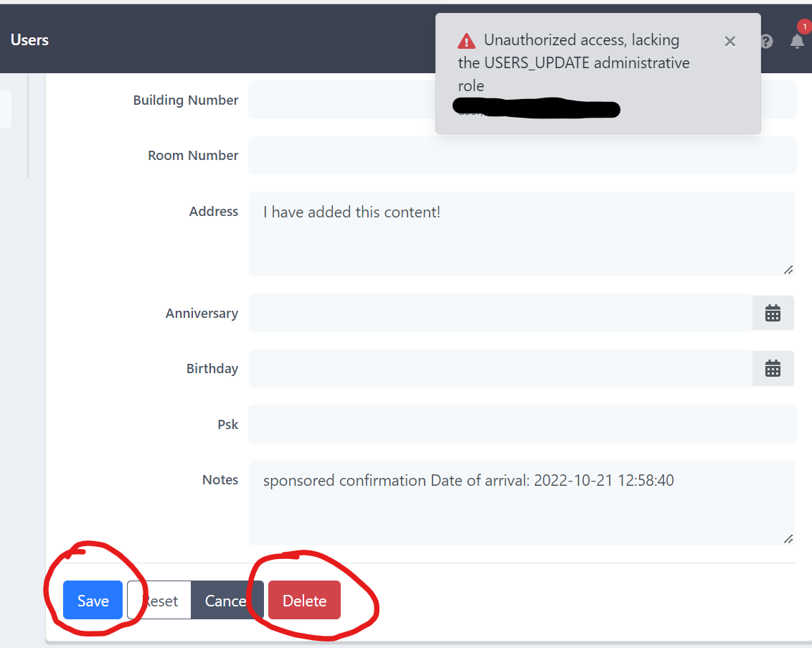Screen dimensions: 812x648
Task: Click the Reset button
Action: 159,601
